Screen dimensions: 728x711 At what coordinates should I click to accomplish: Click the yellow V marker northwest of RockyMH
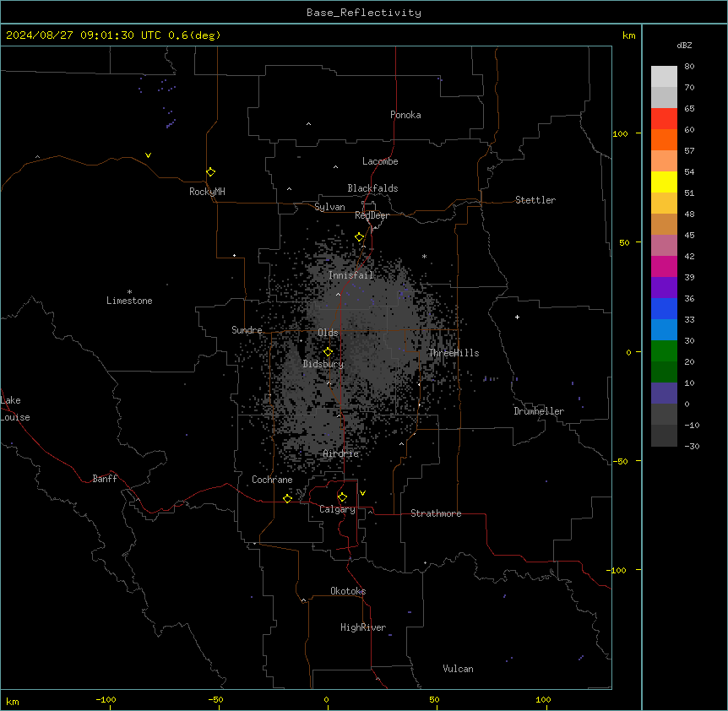click(148, 155)
